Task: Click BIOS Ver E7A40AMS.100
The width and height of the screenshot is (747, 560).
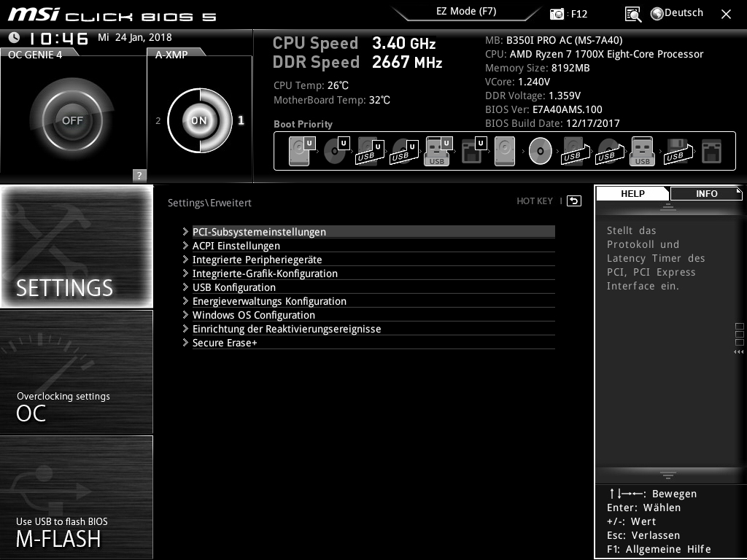Action: pyautogui.click(x=543, y=109)
